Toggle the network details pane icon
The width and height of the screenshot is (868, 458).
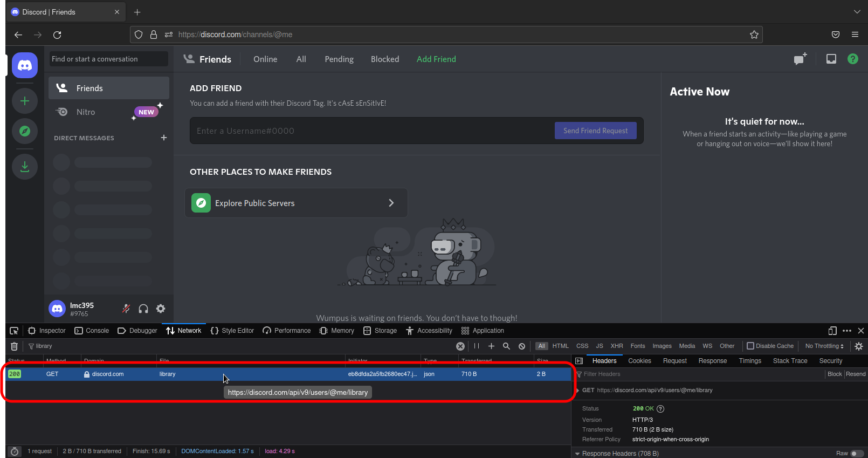pyautogui.click(x=579, y=361)
